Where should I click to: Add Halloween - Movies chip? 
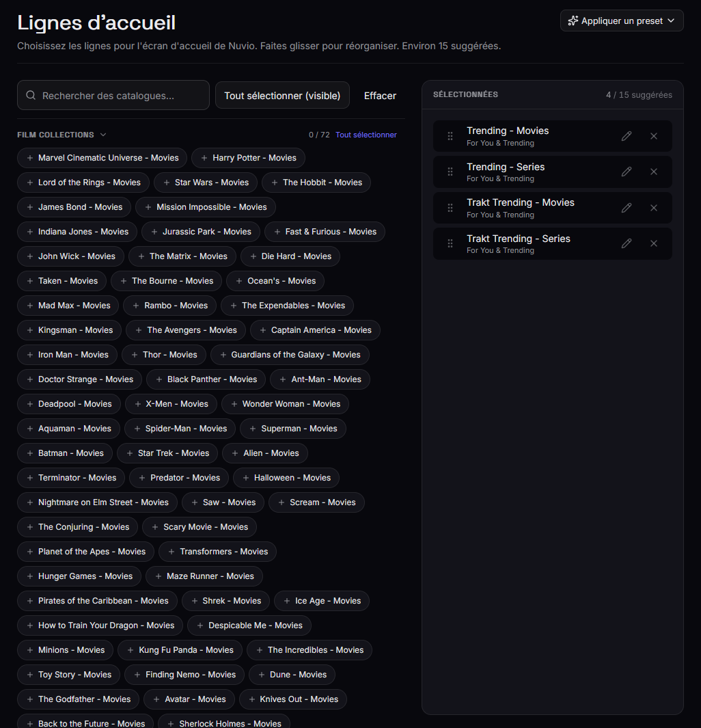(286, 478)
